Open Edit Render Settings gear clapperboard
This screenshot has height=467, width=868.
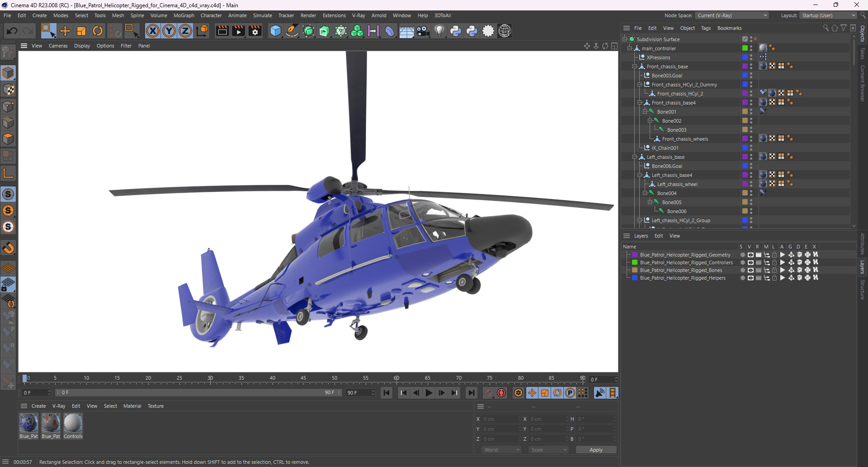[x=255, y=31]
